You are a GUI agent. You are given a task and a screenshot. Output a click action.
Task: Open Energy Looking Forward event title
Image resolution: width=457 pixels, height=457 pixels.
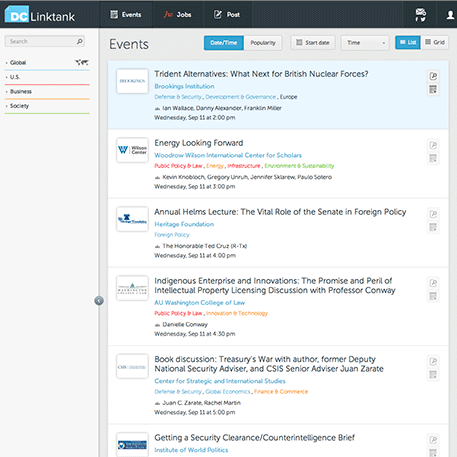[x=199, y=143]
